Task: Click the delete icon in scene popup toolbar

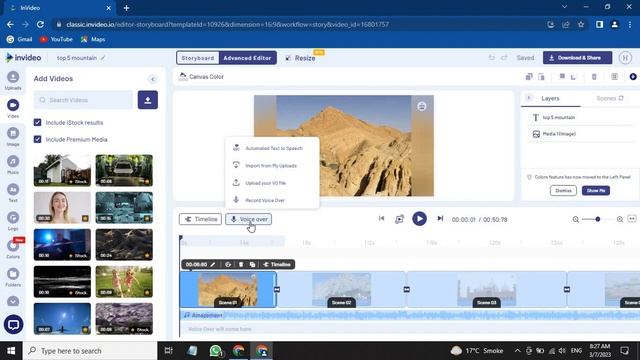Action: coord(241,264)
